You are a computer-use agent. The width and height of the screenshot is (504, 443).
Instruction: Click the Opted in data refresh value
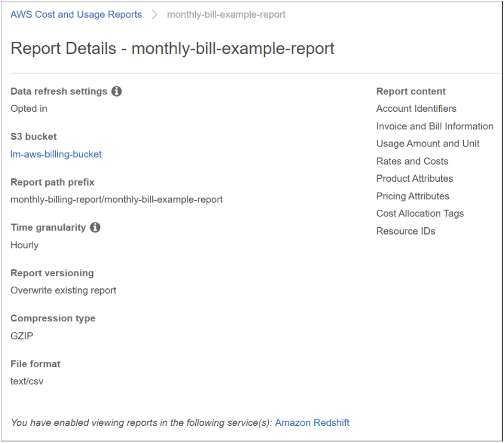click(x=29, y=108)
